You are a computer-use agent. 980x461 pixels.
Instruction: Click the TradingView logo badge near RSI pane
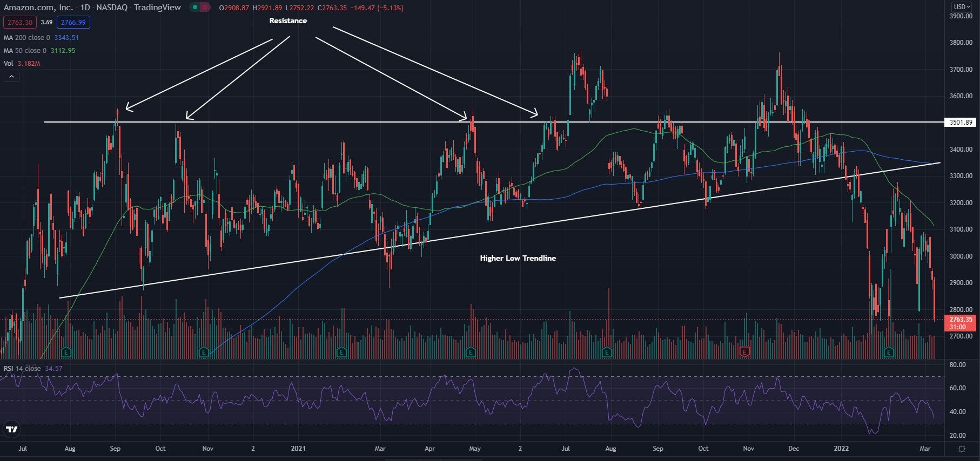[11, 430]
